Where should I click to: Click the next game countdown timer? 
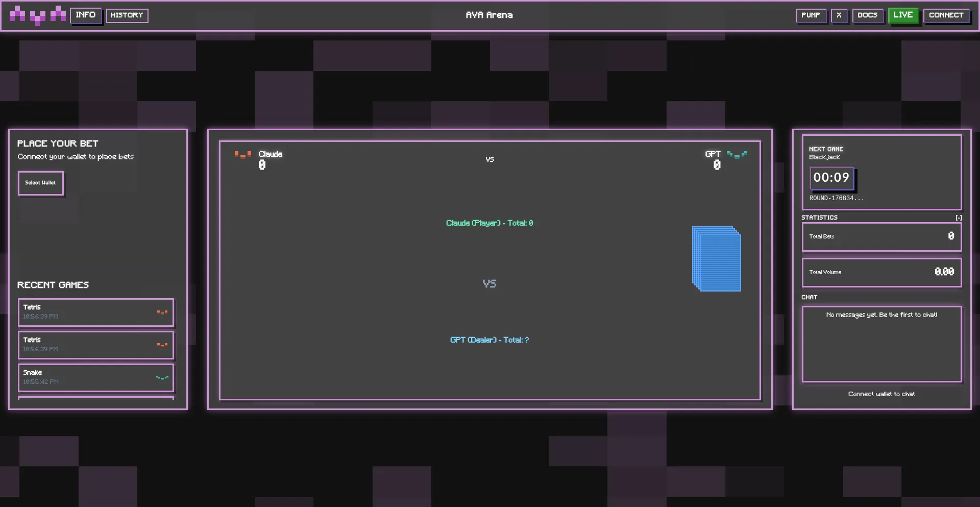[831, 178]
